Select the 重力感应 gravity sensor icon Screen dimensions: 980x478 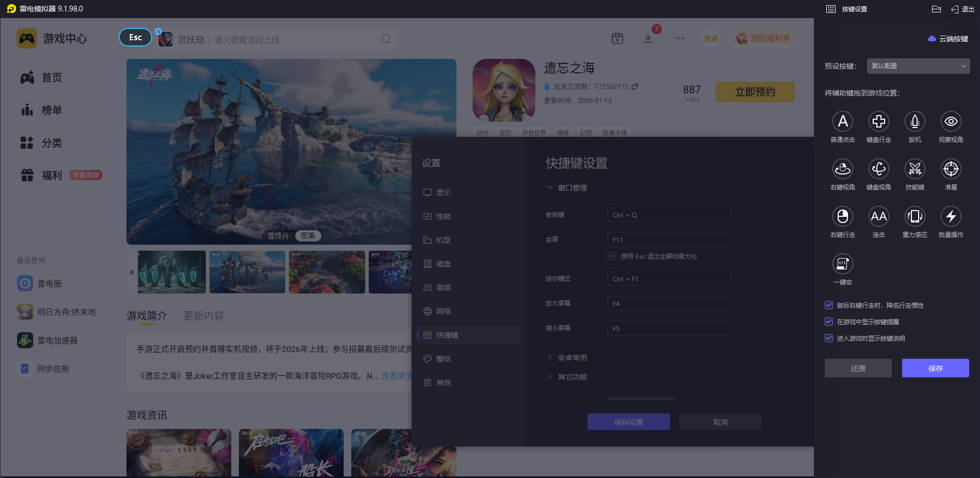[x=915, y=217]
